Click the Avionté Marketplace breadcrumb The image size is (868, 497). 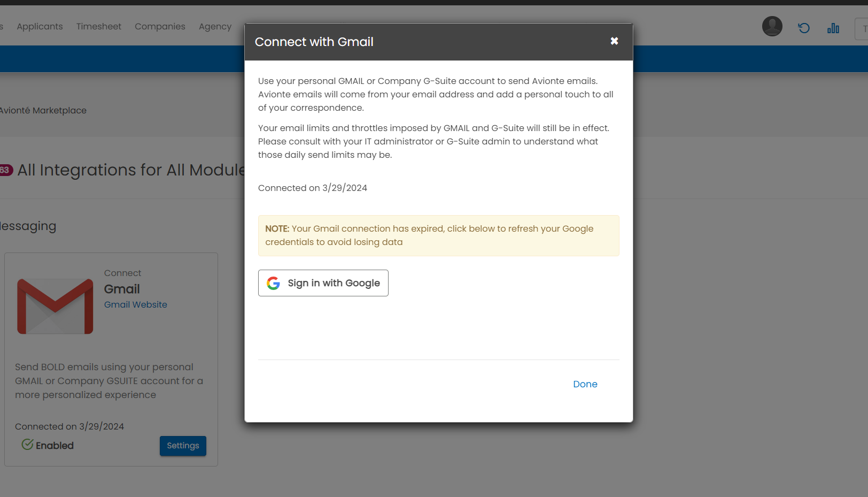click(43, 110)
